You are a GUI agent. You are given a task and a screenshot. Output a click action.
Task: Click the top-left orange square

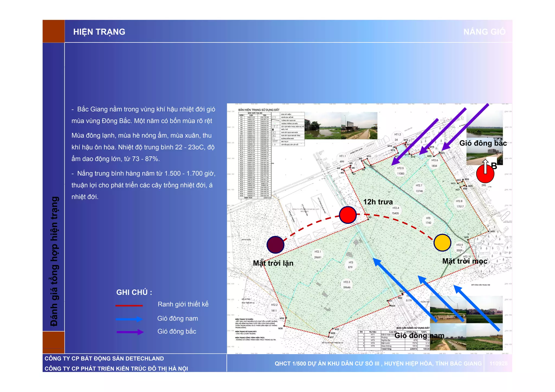point(54,31)
